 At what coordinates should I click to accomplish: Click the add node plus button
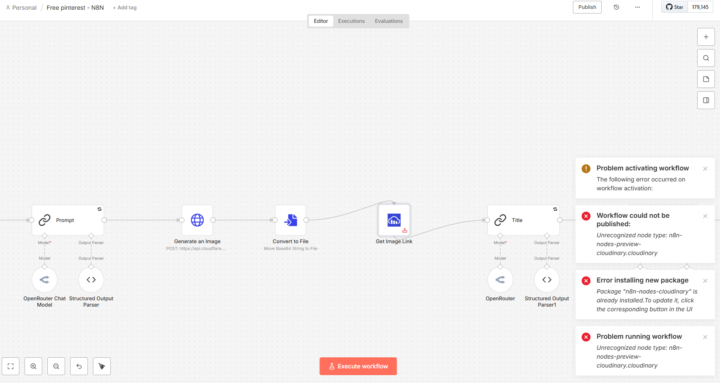(x=706, y=37)
